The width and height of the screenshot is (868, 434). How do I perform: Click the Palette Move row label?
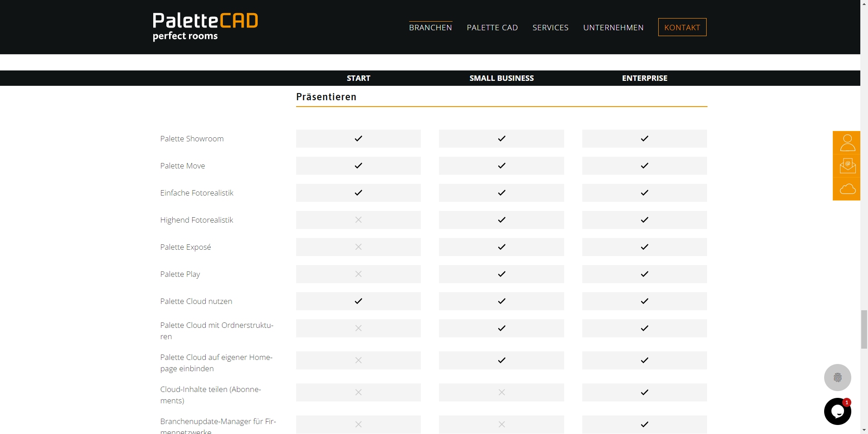click(183, 166)
